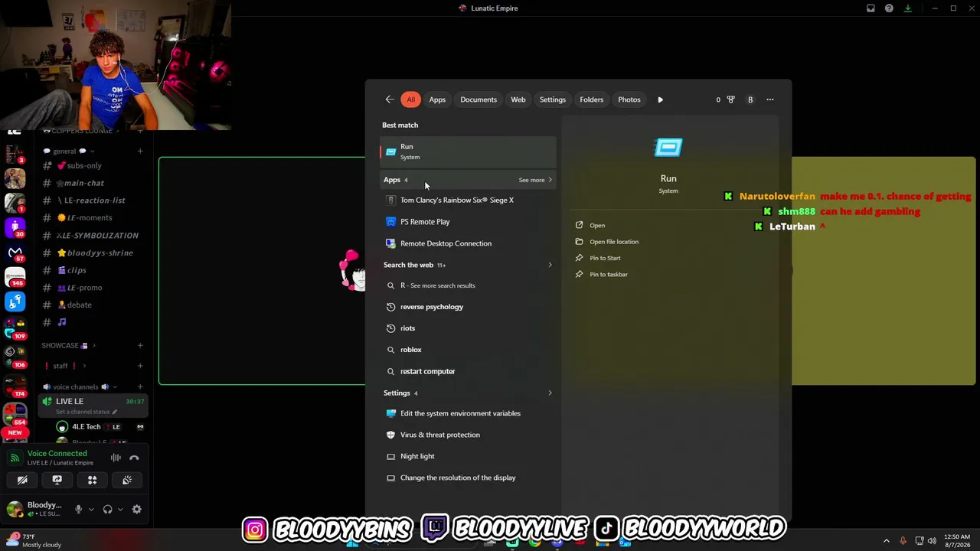Expand the Settings results section
980x551 pixels.
tap(550, 393)
